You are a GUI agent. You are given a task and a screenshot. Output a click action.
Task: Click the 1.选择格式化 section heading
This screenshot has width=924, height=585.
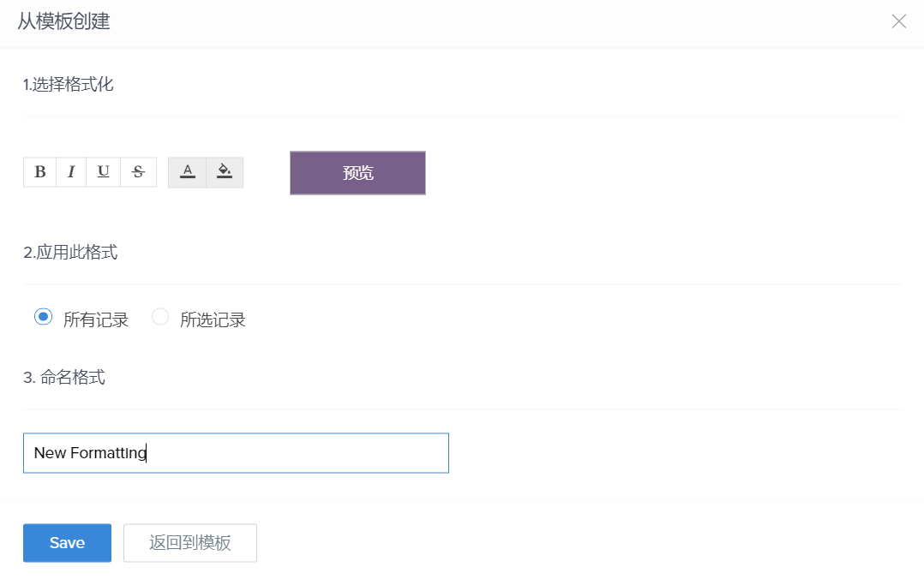69,84
